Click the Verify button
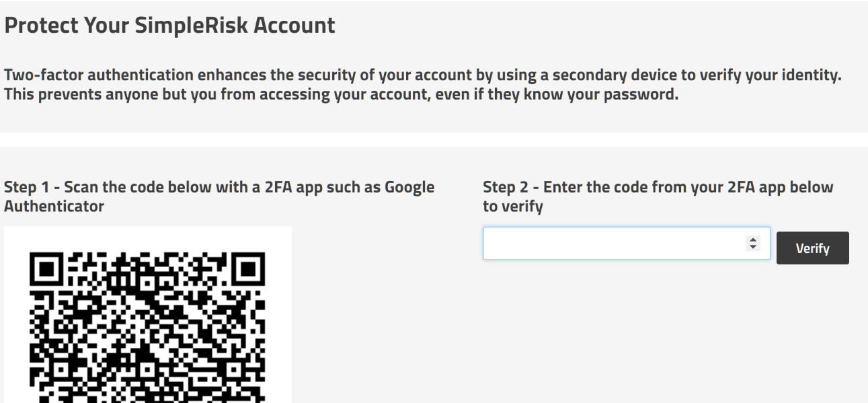 pyautogui.click(x=812, y=248)
